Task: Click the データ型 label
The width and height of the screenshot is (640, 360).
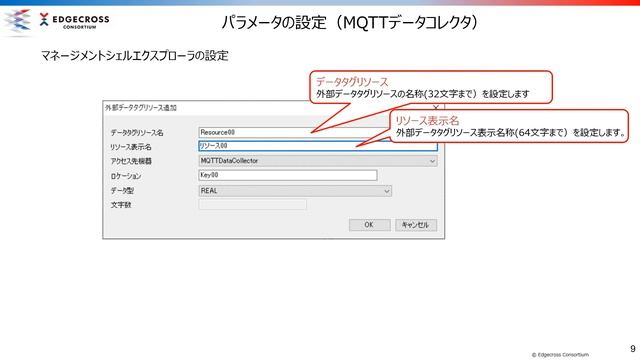Action: click(122, 191)
